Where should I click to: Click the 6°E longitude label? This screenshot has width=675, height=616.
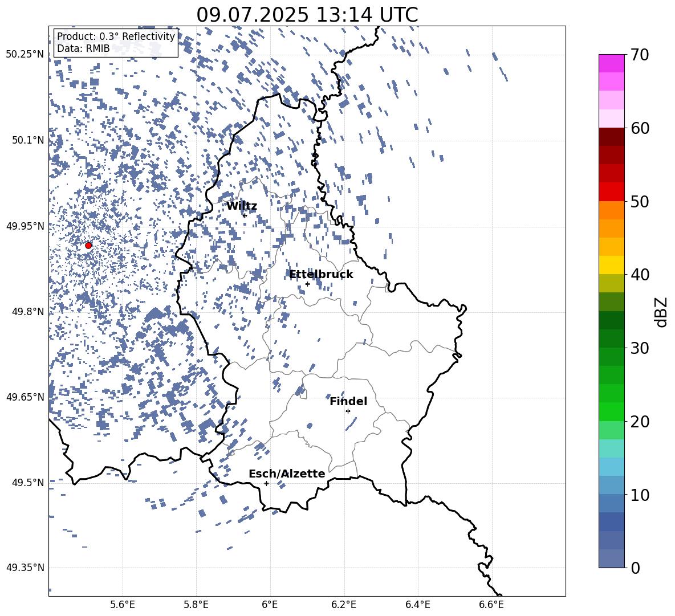270,605
